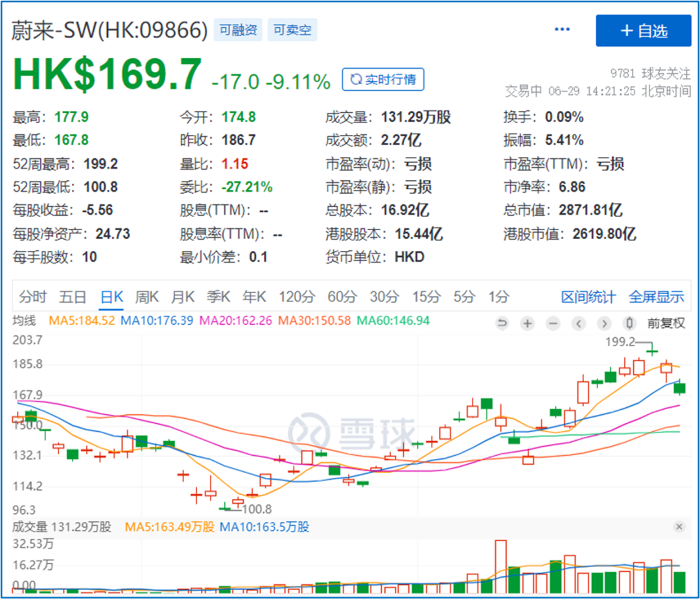Screen dimensions: 700x599
Task: Zoom in the K-line chart with plus icon
Action: coord(528,323)
